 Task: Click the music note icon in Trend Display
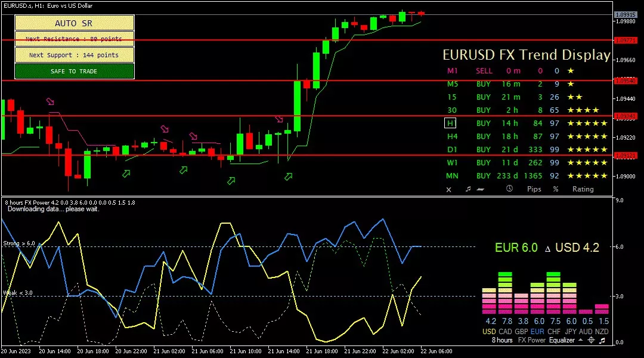[468, 189]
